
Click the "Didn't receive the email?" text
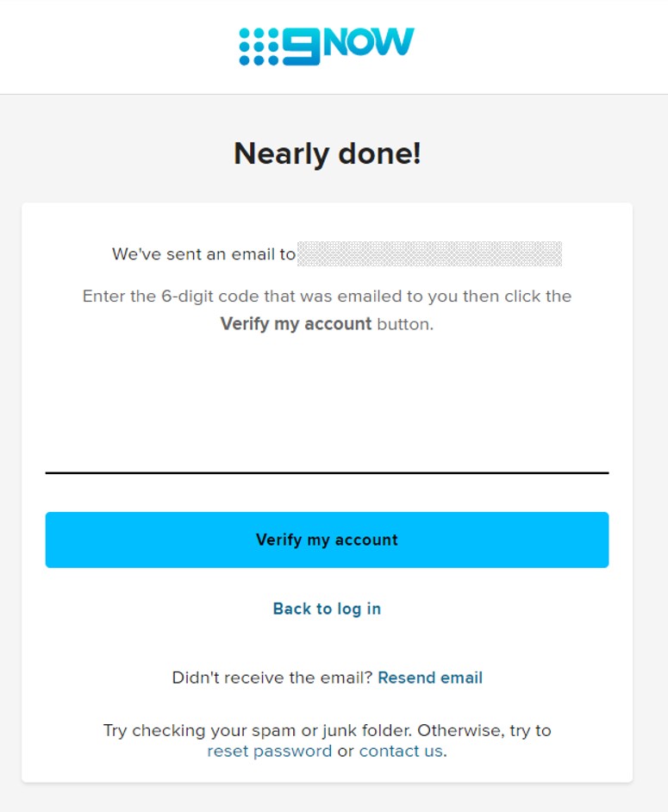pos(272,678)
